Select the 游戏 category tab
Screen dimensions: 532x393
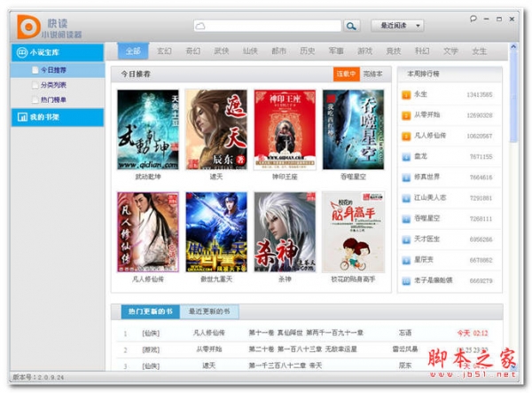pyautogui.click(x=365, y=51)
